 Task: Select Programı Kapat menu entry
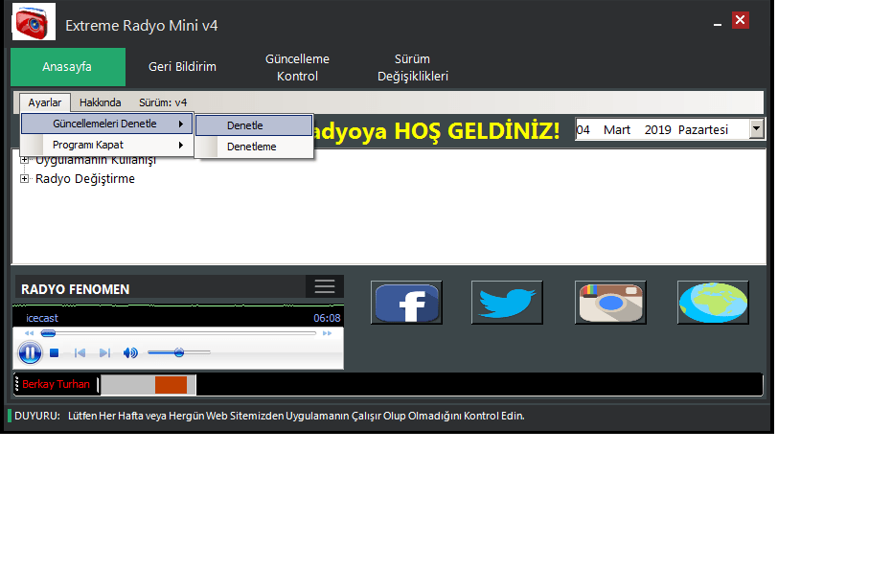point(107,145)
